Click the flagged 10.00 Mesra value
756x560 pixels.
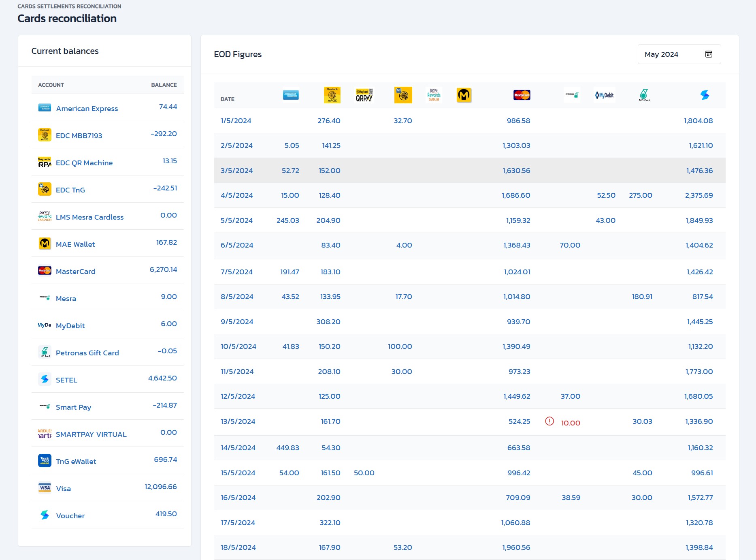(x=570, y=423)
